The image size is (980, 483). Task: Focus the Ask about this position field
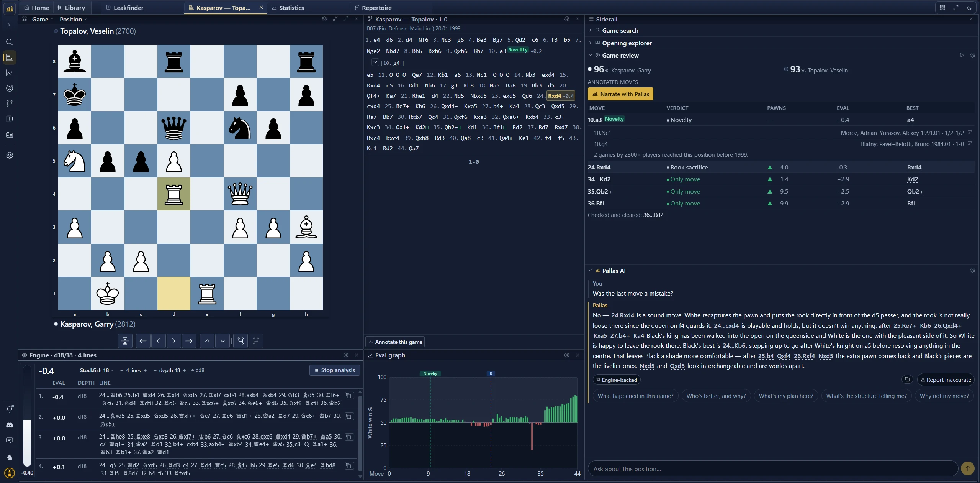pos(772,468)
